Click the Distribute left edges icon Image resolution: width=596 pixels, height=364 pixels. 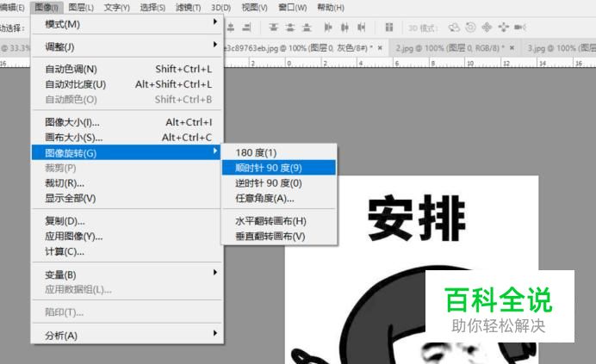328,28
